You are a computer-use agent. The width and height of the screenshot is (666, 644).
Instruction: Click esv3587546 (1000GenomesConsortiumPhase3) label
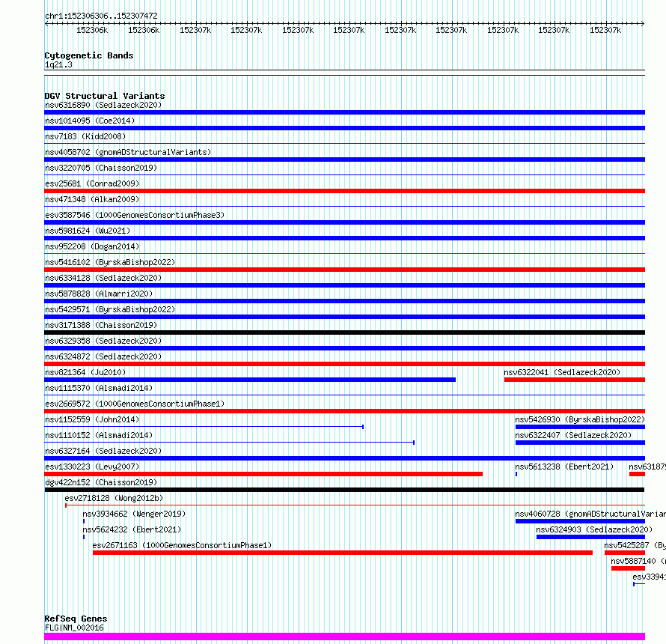(135, 215)
